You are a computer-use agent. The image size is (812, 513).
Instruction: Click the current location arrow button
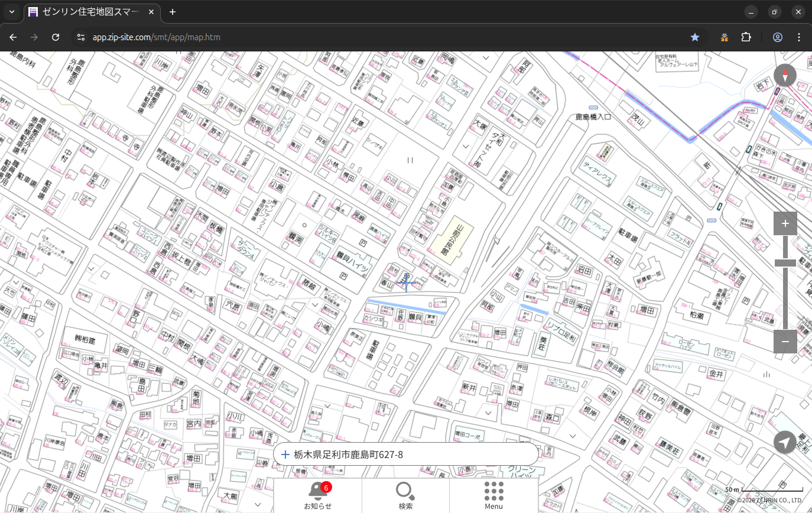pos(785,442)
